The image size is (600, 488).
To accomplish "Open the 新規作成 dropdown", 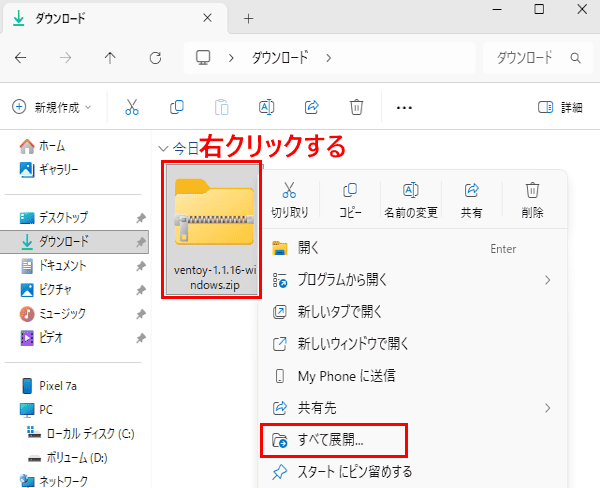I will click(52, 107).
